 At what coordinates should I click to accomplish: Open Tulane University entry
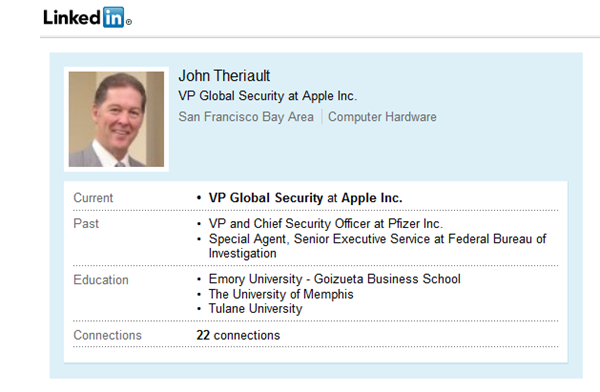(x=255, y=309)
